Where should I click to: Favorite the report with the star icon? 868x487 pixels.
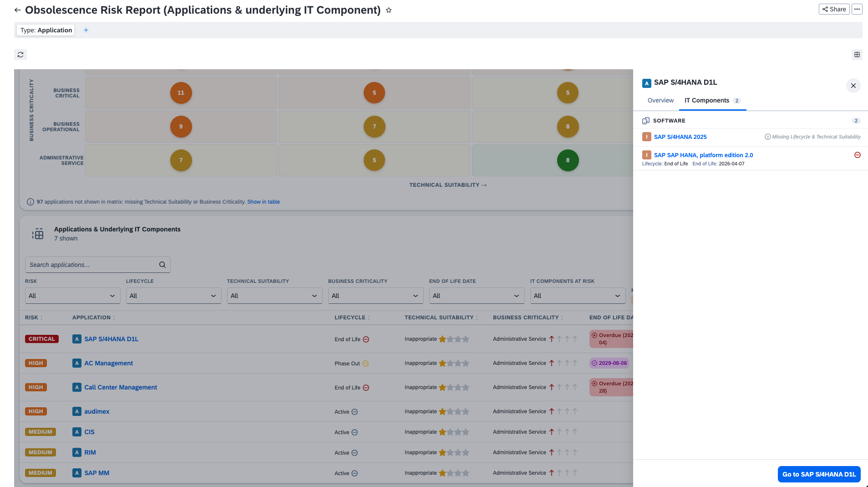point(389,10)
